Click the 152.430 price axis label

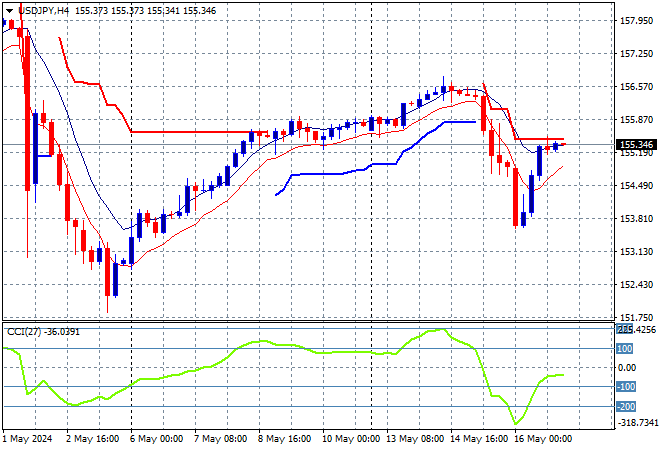636,285
